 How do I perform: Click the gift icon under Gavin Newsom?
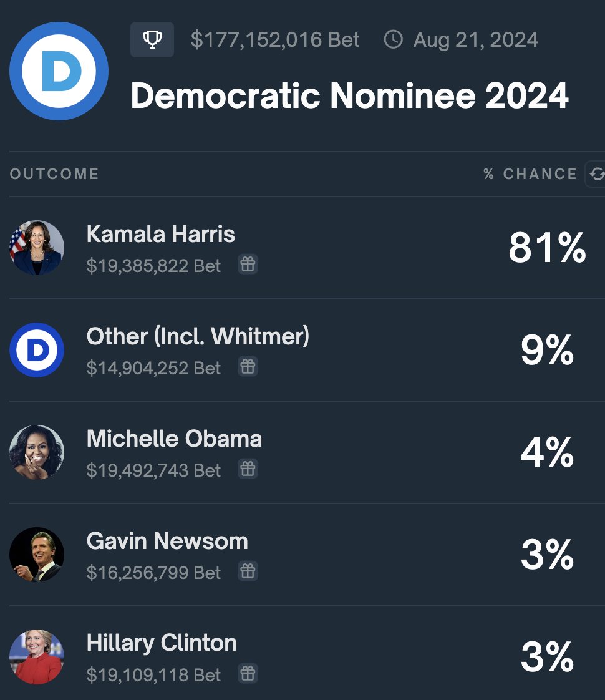248,571
